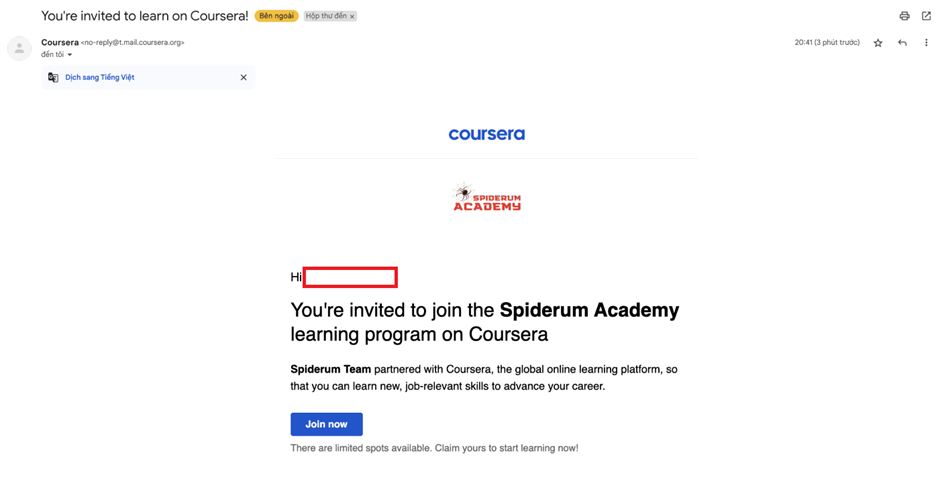Viewport: 940px width, 477px height.
Task: Click the Spiderum Academy logo
Action: coord(486,197)
